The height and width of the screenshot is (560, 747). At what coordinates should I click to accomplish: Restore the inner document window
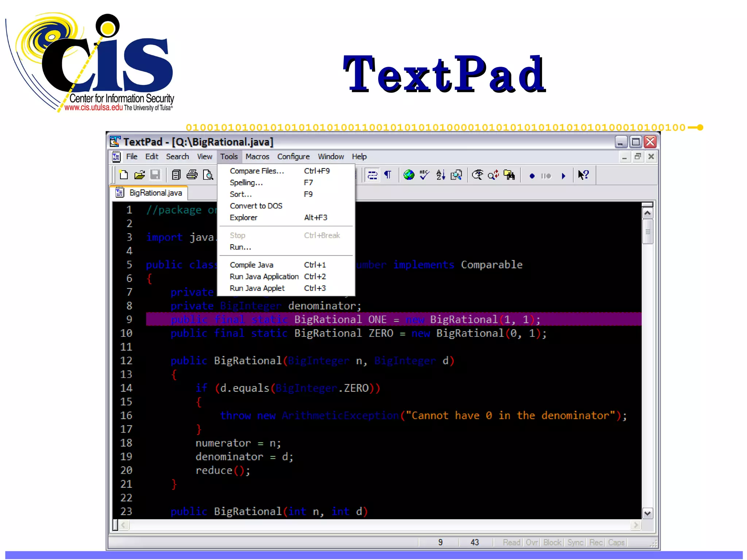[638, 157]
